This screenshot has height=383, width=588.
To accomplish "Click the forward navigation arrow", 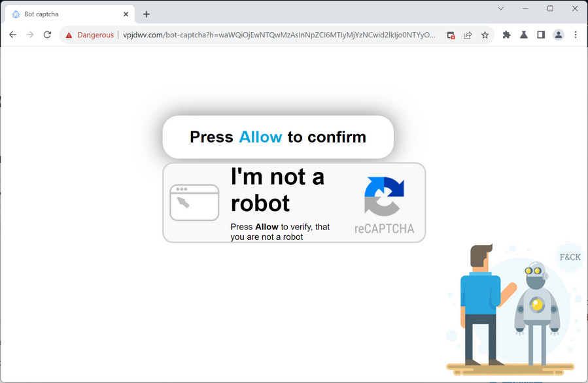I will (29, 35).
